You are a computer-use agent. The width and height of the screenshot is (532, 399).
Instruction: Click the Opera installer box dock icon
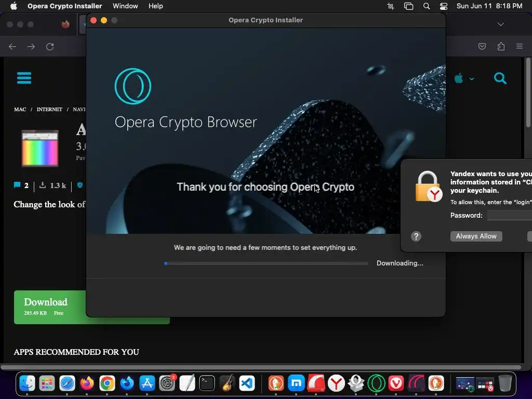click(356, 383)
